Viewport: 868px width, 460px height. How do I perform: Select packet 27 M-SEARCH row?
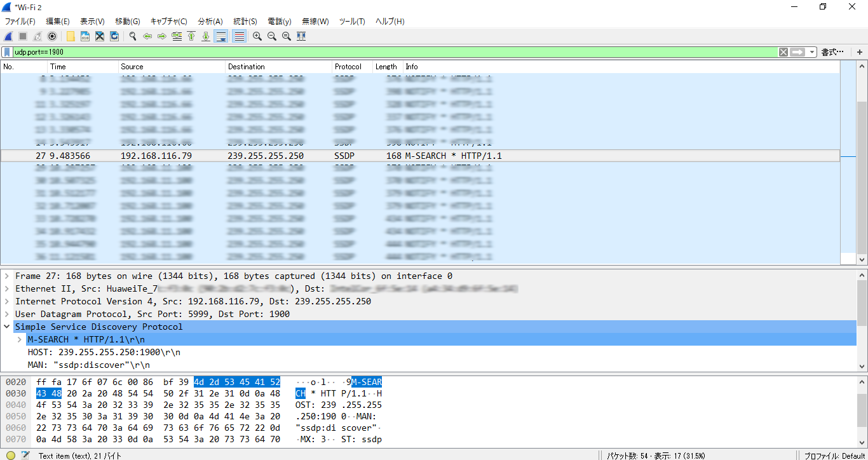[x=420, y=156]
